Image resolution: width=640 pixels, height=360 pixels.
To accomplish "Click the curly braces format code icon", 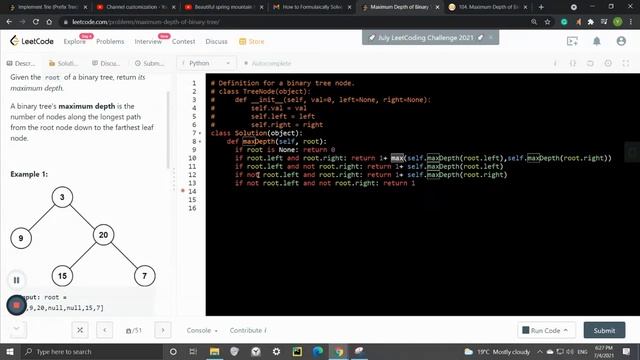I will tap(573, 63).
